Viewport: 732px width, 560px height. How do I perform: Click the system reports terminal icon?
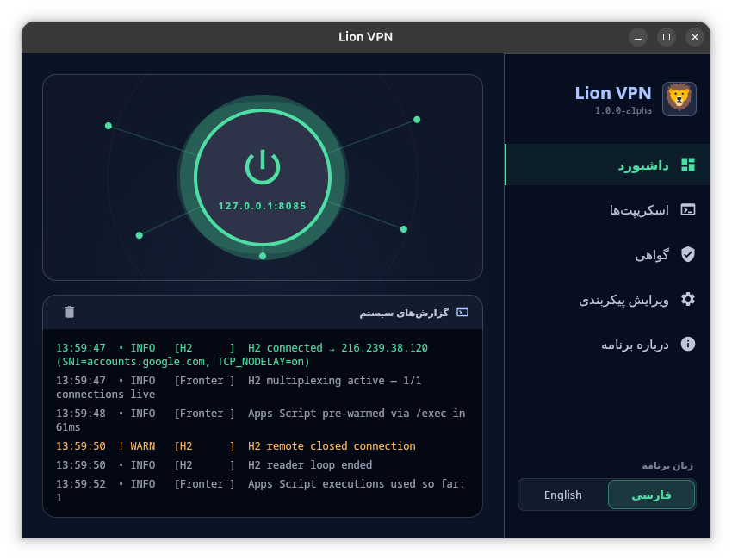[x=462, y=312]
